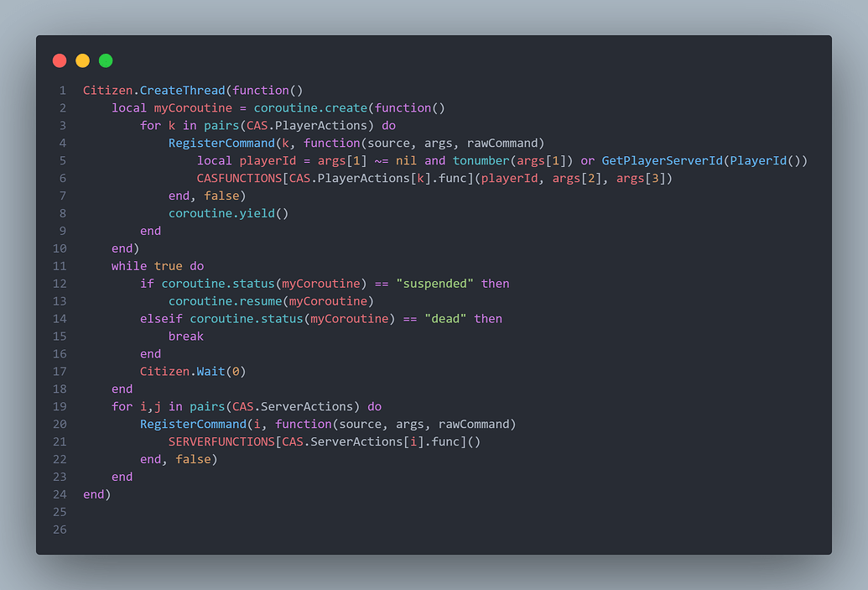The width and height of the screenshot is (868, 590).
Task: Click the yellow minimize window dot
Action: (82, 60)
